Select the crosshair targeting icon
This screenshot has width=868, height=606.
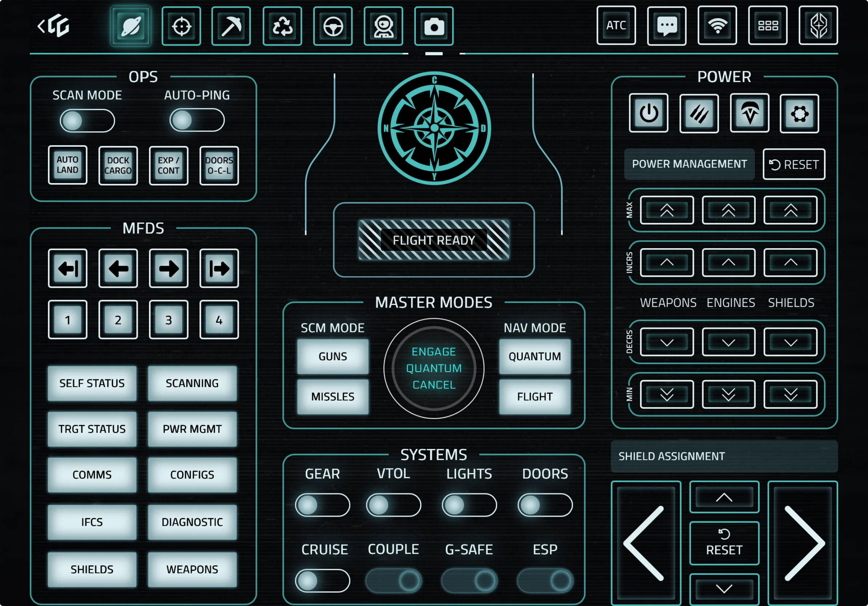click(181, 26)
